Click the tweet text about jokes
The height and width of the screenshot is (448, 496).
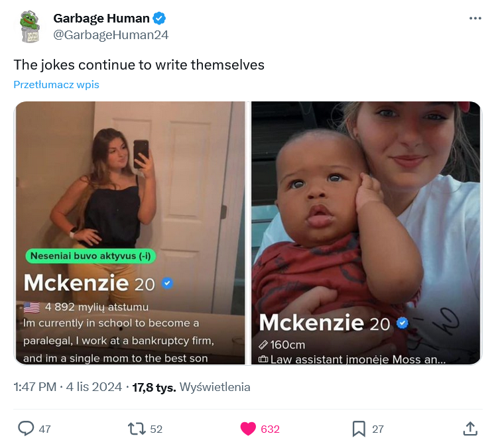tap(139, 65)
